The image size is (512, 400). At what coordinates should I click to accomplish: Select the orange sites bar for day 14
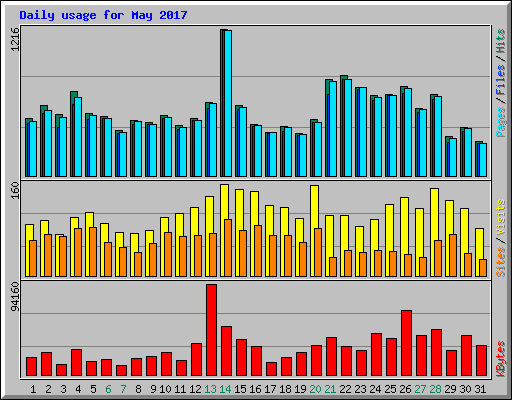pos(228,248)
